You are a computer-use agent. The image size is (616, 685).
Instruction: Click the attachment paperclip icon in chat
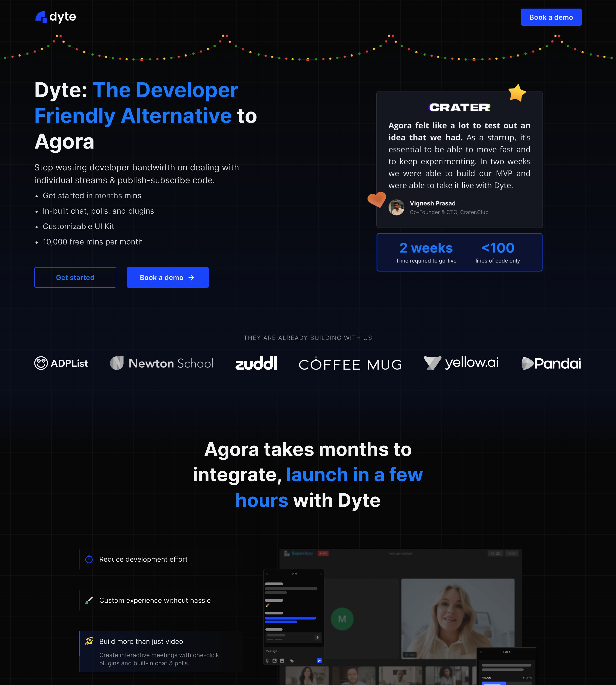point(267,661)
